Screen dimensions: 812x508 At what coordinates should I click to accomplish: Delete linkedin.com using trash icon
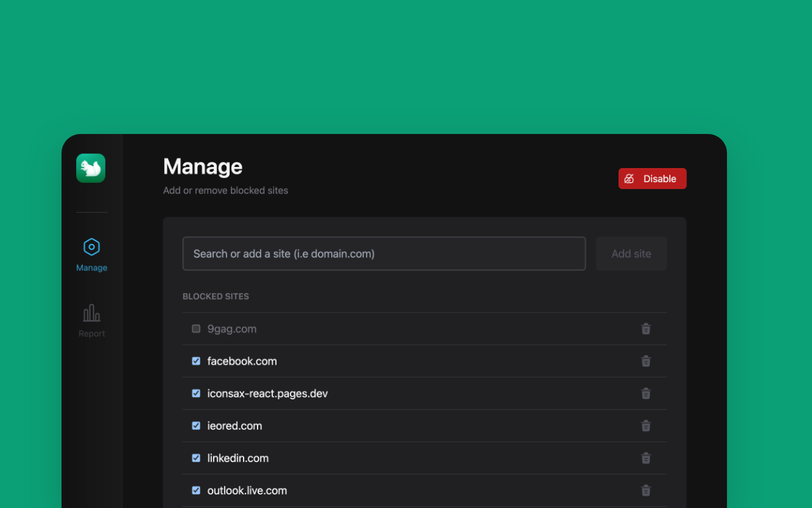click(x=646, y=458)
